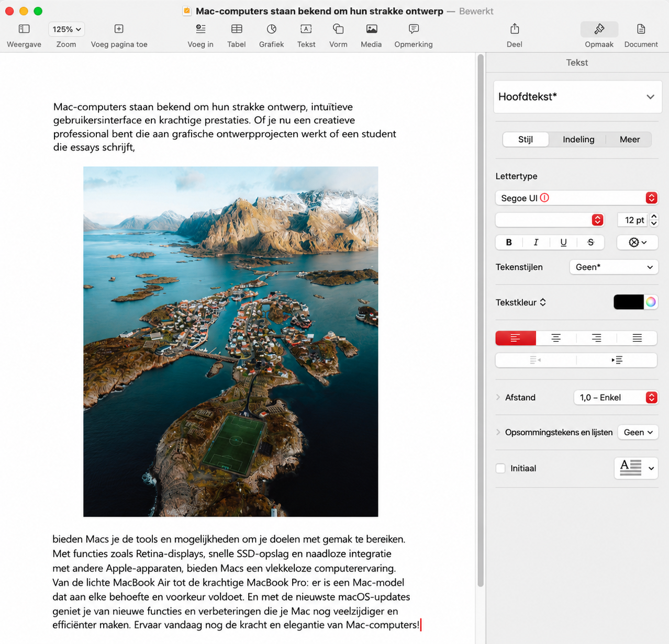Click the yellow minimize window button
The image size is (669, 644).
coord(24,11)
